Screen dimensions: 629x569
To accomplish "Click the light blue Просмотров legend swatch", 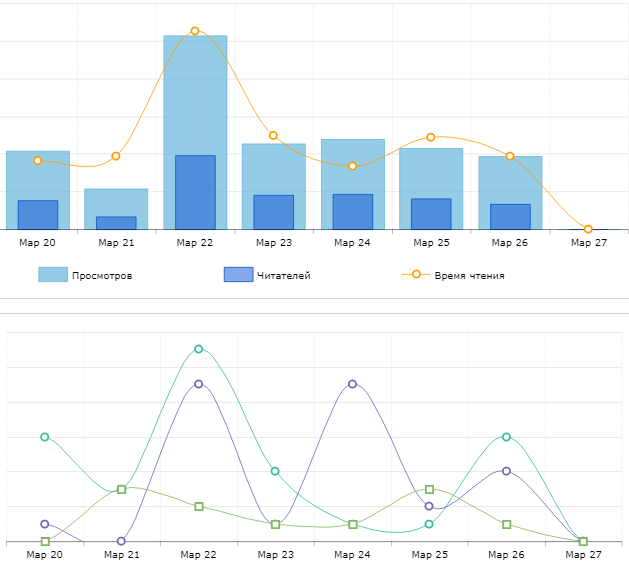I will pyautogui.click(x=53, y=275).
